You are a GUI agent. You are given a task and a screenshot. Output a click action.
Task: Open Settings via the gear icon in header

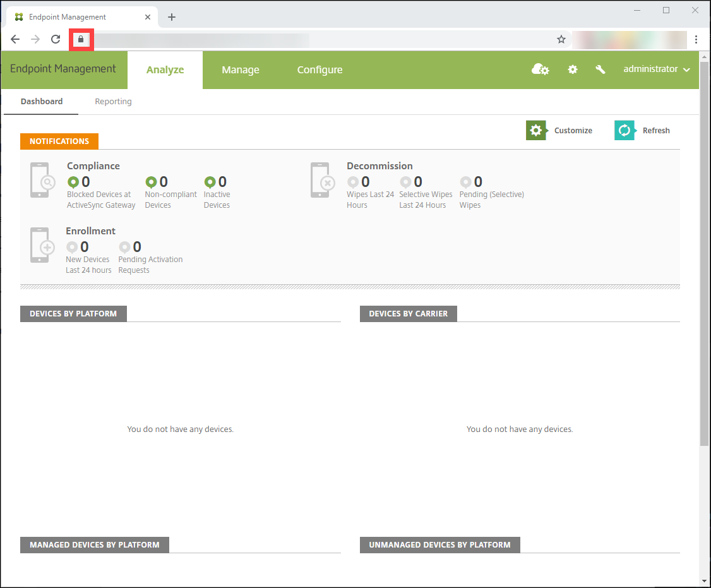pyautogui.click(x=573, y=69)
